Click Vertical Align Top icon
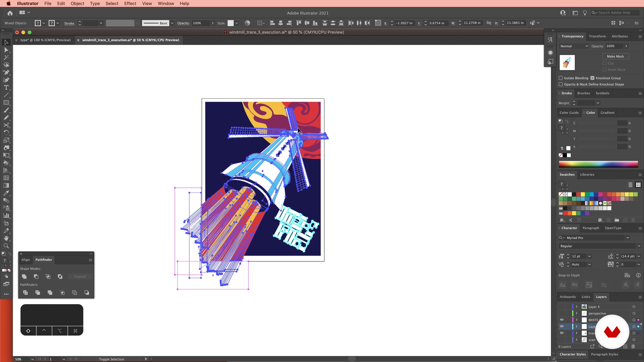This screenshot has height=362, width=644. (299, 23)
